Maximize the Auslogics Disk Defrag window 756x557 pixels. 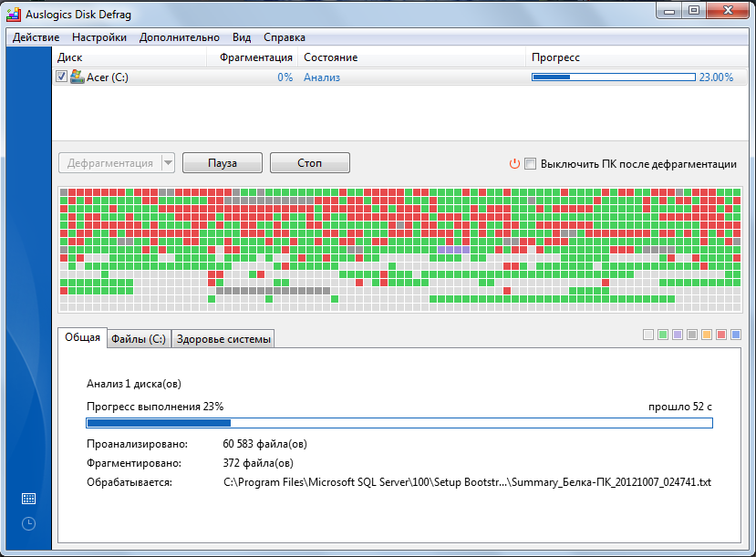(694, 11)
